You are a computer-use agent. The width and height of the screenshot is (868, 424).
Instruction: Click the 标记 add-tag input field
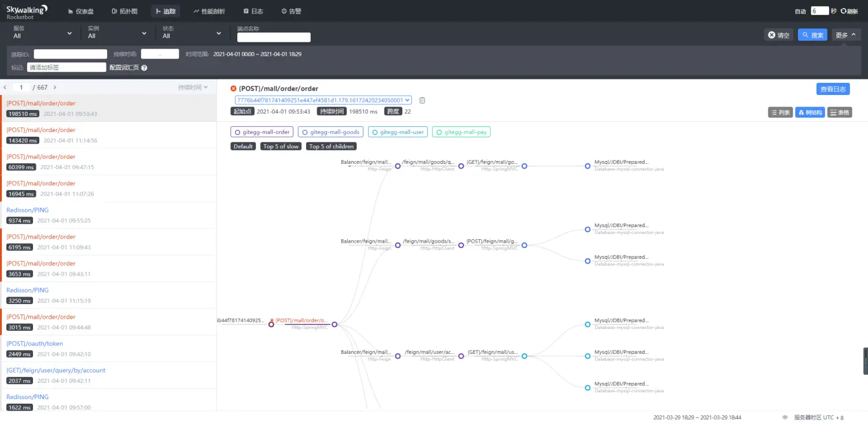tap(67, 67)
